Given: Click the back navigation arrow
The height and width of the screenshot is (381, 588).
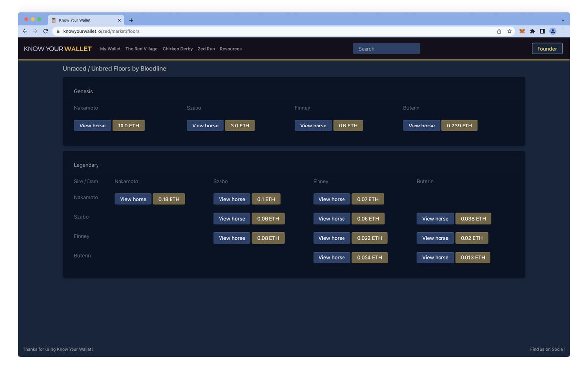Looking at the screenshot, I should (x=24, y=31).
